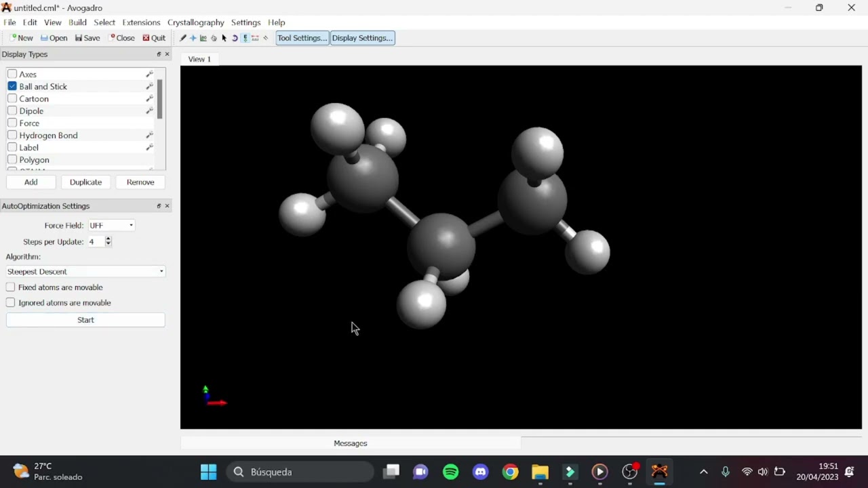Switch to the View 1 tab
This screenshot has height=488, width=868.
[199, 59]
